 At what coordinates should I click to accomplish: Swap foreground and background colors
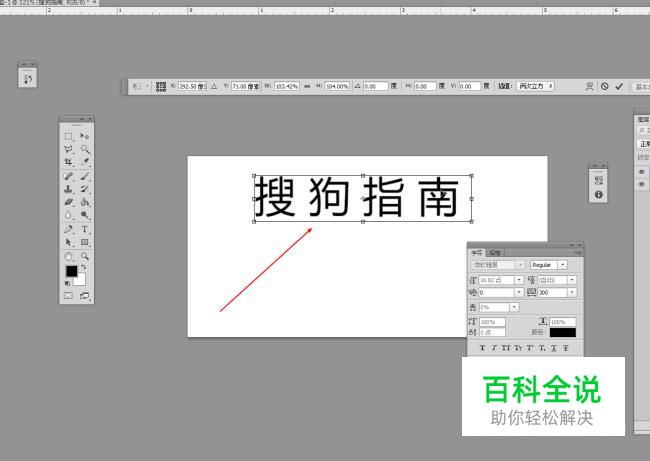pos(84,267)
